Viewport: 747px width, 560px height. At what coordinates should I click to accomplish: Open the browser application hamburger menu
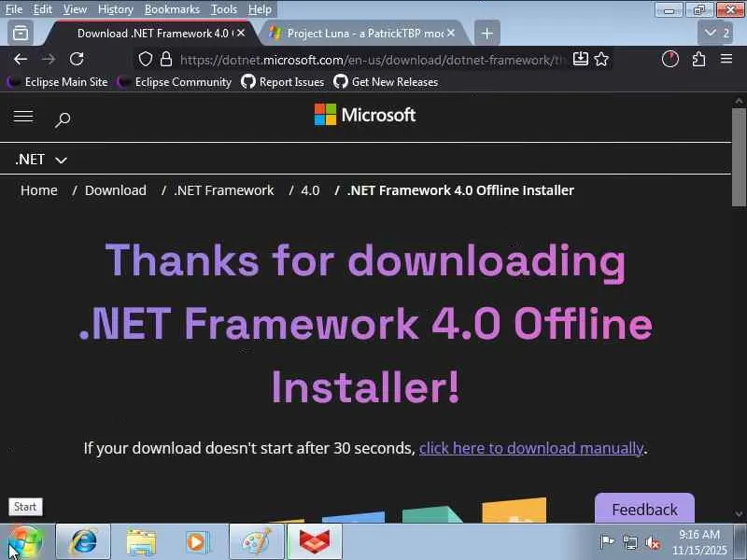tap(726, 59)
